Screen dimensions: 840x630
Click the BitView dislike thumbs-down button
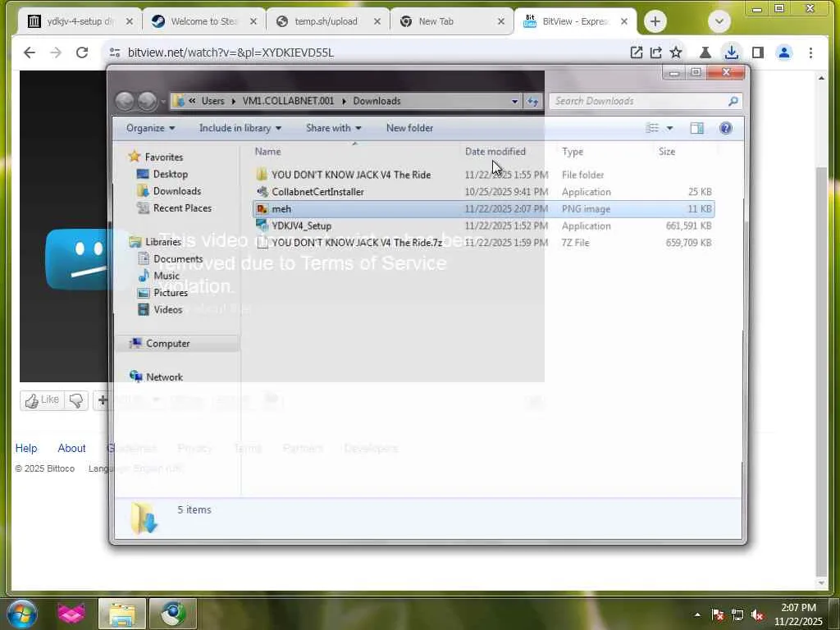pos(76,400)
